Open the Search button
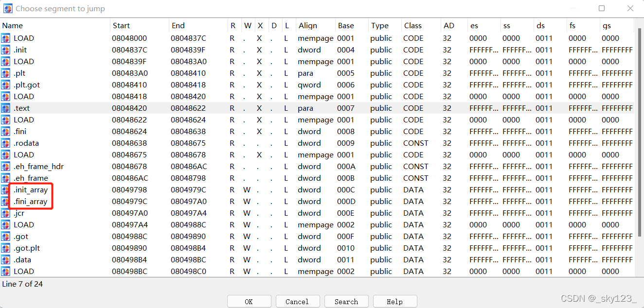This screenshot has height=308, width=644. (x=346, y=302)
